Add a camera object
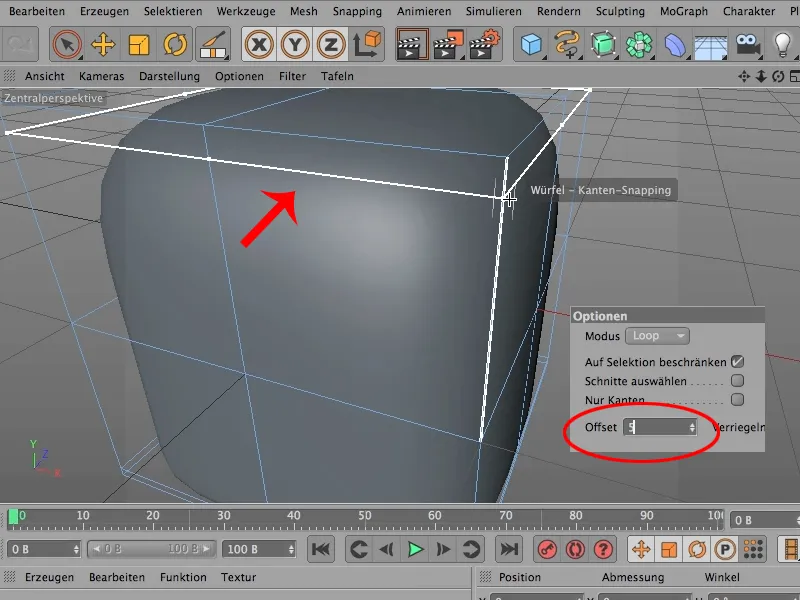This screenshot has height=600, width=800. click(x=747, y=44)
